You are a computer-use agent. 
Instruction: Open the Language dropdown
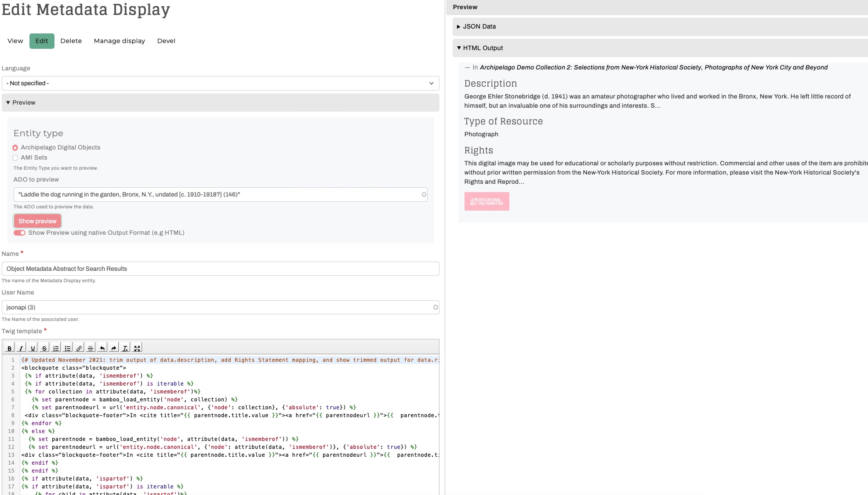[220, 83]
